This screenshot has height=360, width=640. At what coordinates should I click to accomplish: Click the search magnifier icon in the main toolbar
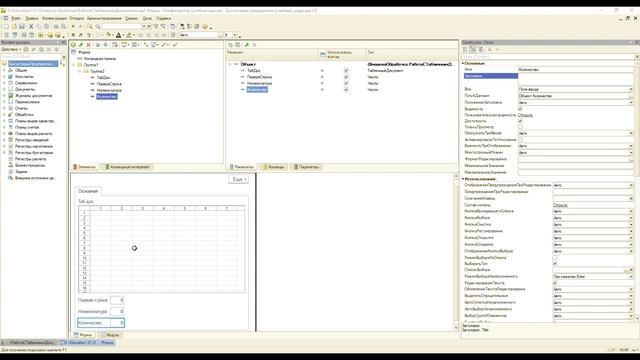coord(98,27)
